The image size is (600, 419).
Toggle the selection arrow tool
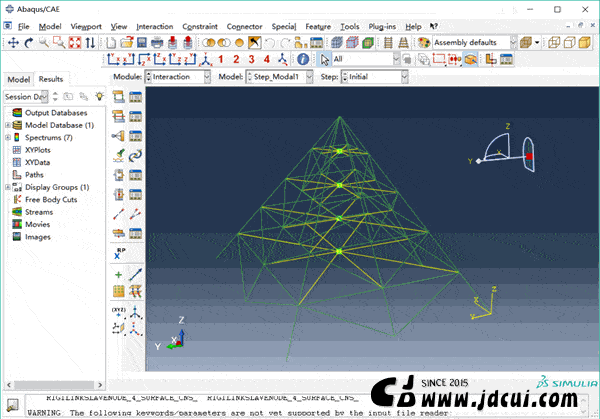coord(324,59)
